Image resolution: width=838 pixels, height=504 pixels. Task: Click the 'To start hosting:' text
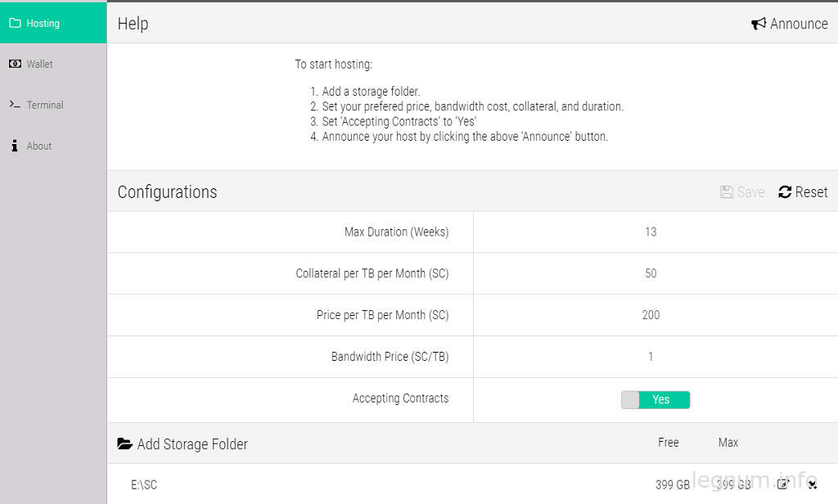(334, 64)
